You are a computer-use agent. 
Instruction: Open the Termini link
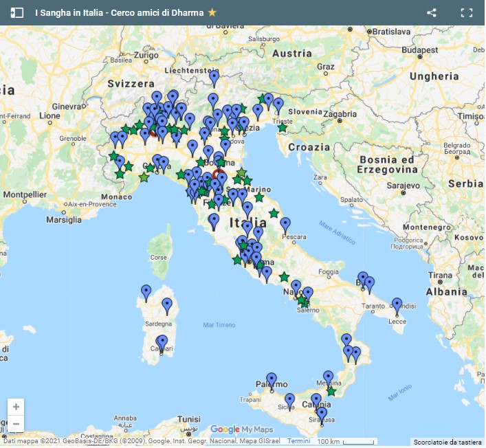click(x=298, y=441)
